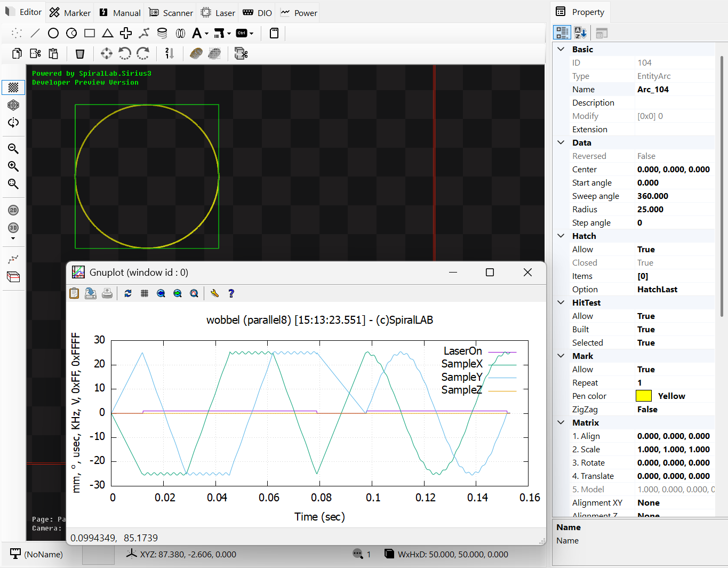
Task: Open the Laser tab
Action: [218, 13]
